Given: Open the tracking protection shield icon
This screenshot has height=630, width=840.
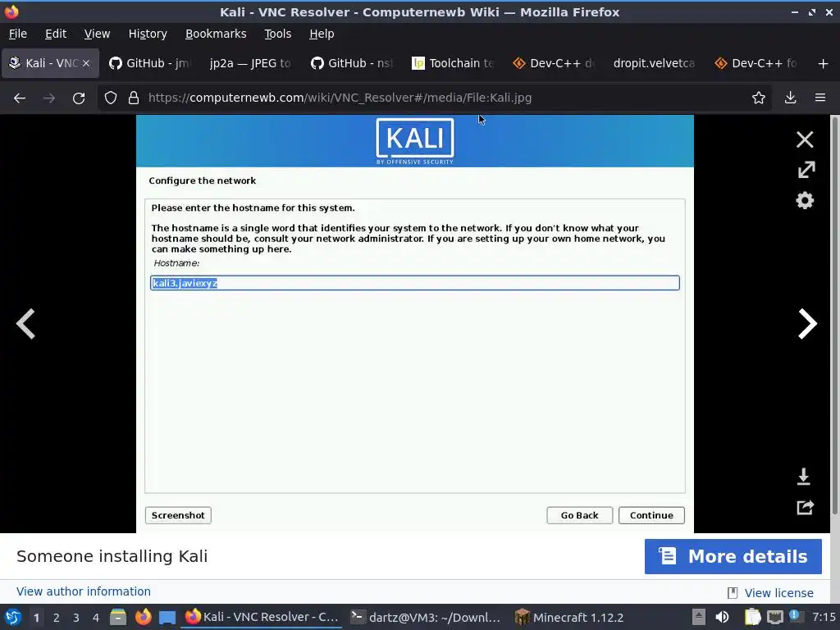Looking at the screenshot, I should [x=111, y=98].
